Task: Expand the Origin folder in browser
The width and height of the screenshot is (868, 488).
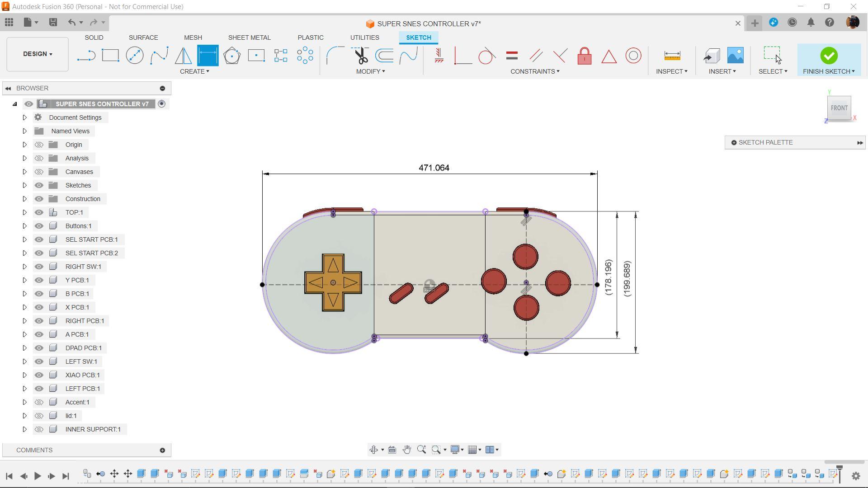Action: (24, 144)
